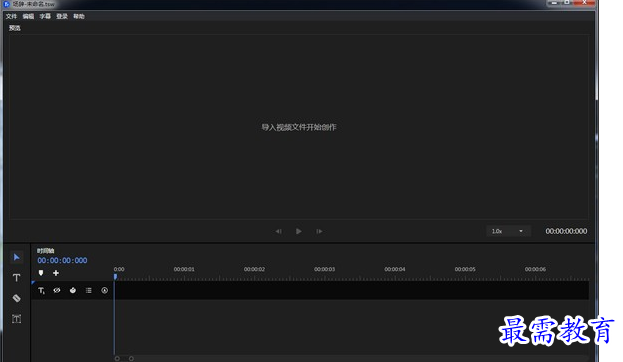Click the blue corner triangle on the track header
Viewport: 623px width, 362px height.
tap(33, 282)
